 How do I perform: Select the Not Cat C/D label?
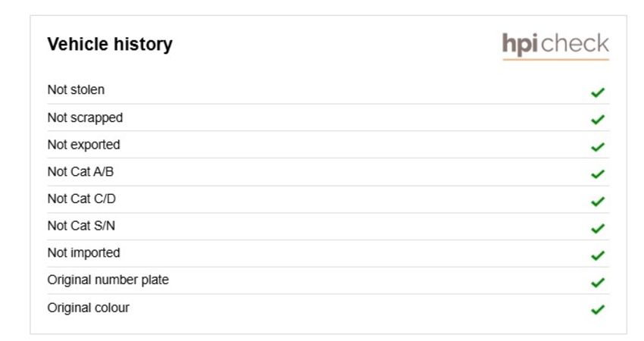[81, 199]
